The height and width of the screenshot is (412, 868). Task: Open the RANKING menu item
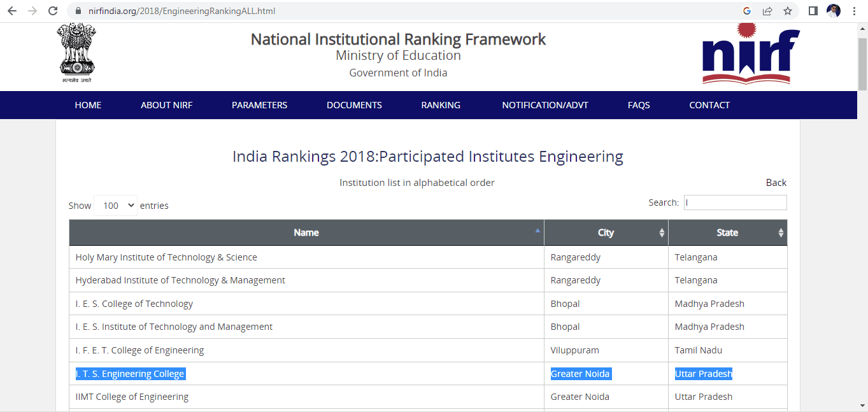pos(441,105)
